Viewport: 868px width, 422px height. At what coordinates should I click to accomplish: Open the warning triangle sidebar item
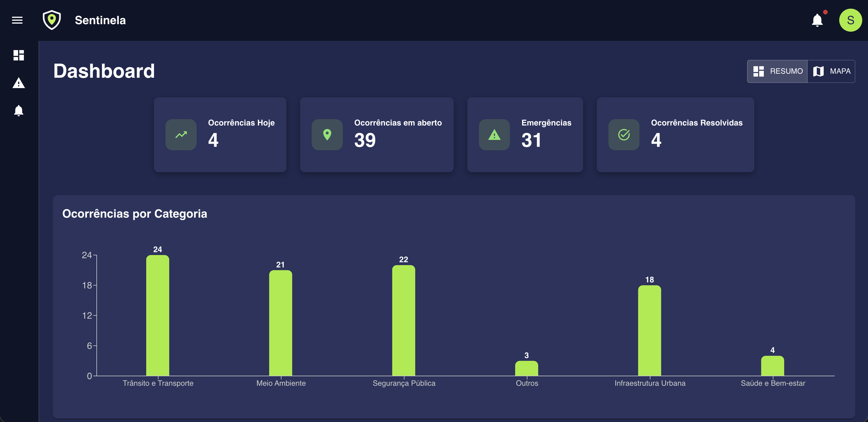click(x=18, y=83)
